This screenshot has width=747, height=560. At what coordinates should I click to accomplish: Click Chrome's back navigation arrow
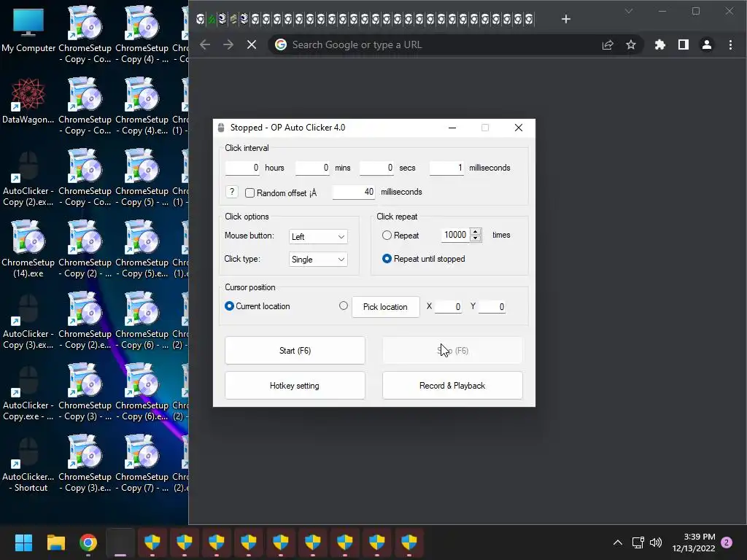click(205, 44)
